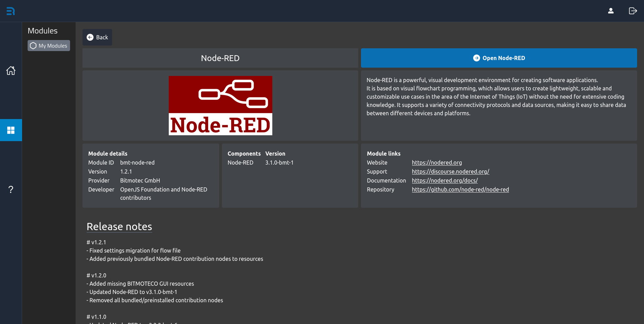Select the '# v1.2.0' release heading

coord(96,275)
